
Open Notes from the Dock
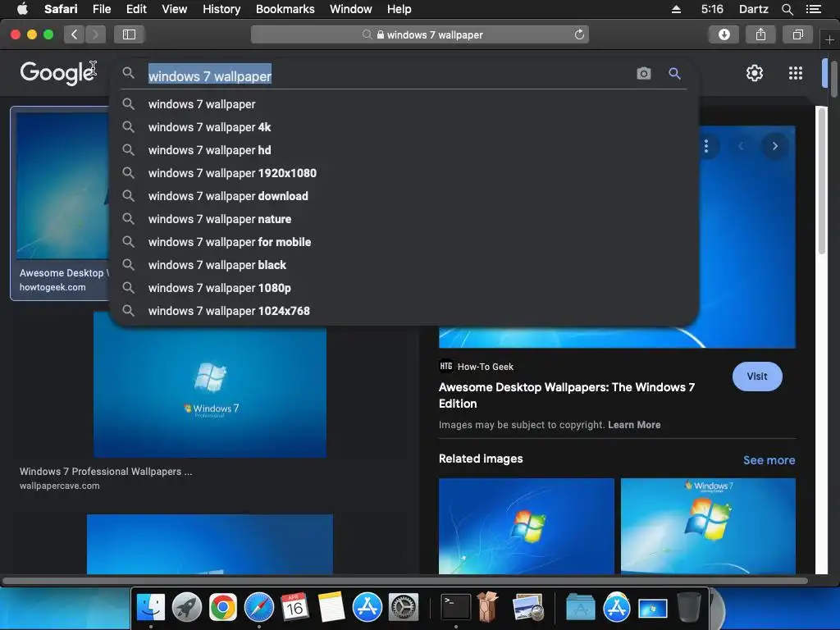point(331,607)
